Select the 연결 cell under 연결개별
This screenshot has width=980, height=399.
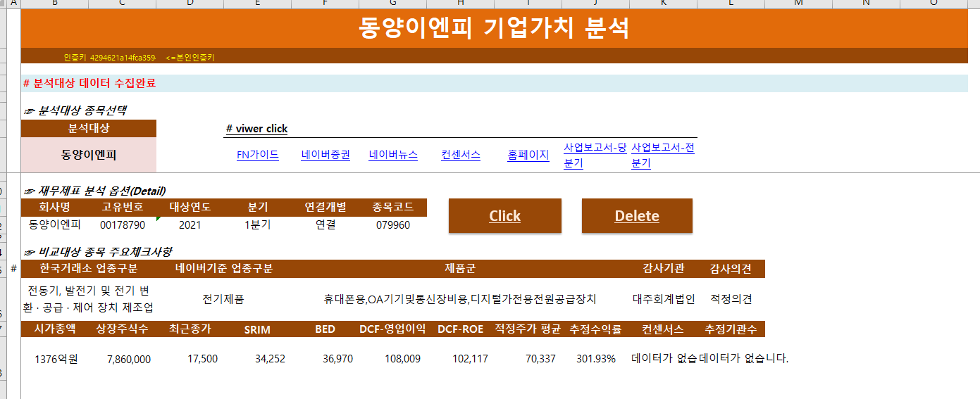pos(325,225)
